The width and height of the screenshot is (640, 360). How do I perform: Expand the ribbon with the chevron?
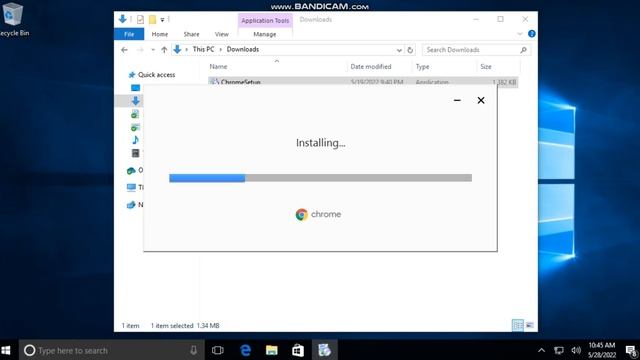click(520, 34)
